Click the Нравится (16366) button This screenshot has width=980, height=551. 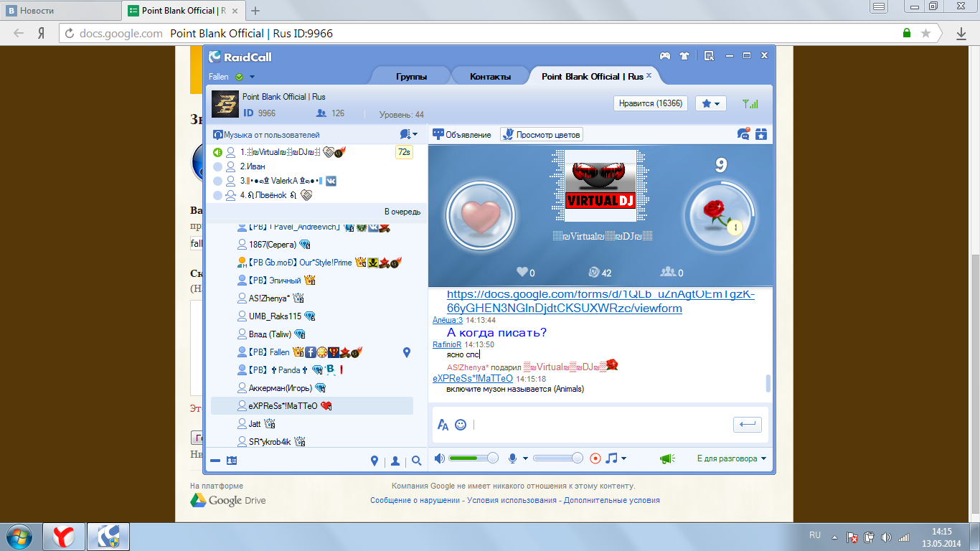(651, 103)
